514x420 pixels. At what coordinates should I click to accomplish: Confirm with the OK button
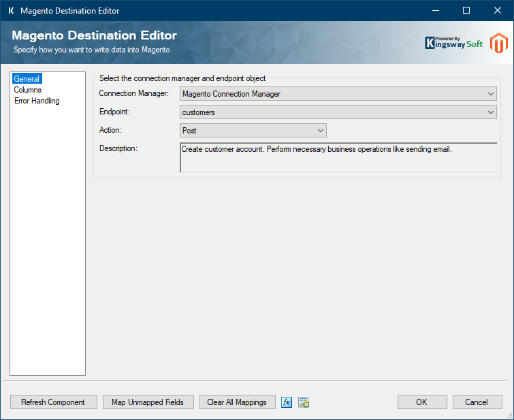[422, 402]
